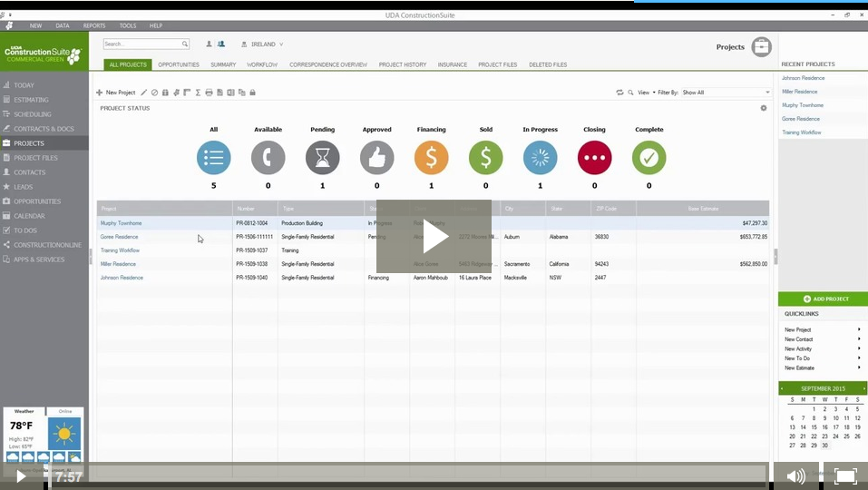Filter projects by Pending hourglass icon
Screen dimensions: 868x490
[322, 158]
